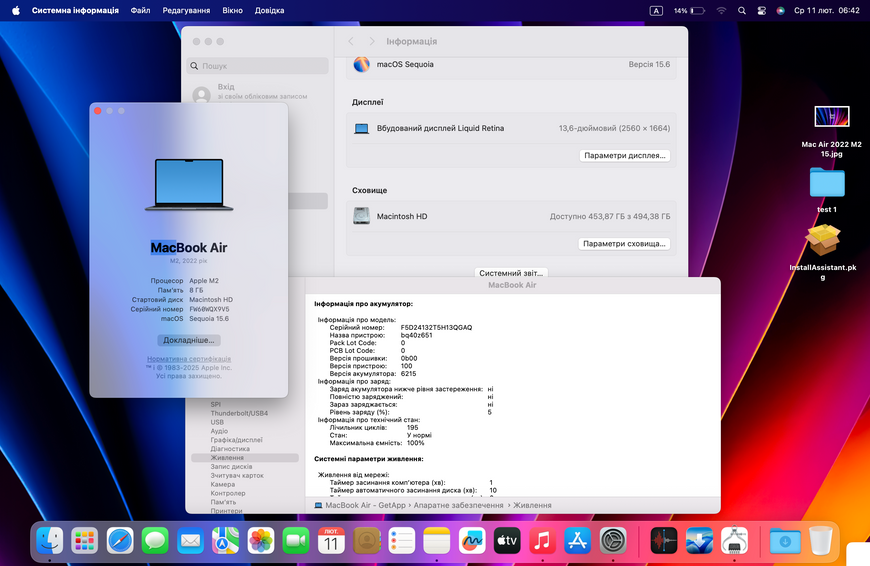Open the Редагування menu
The width and height of the screenshot is (870, 566).
tap(186, 11)
